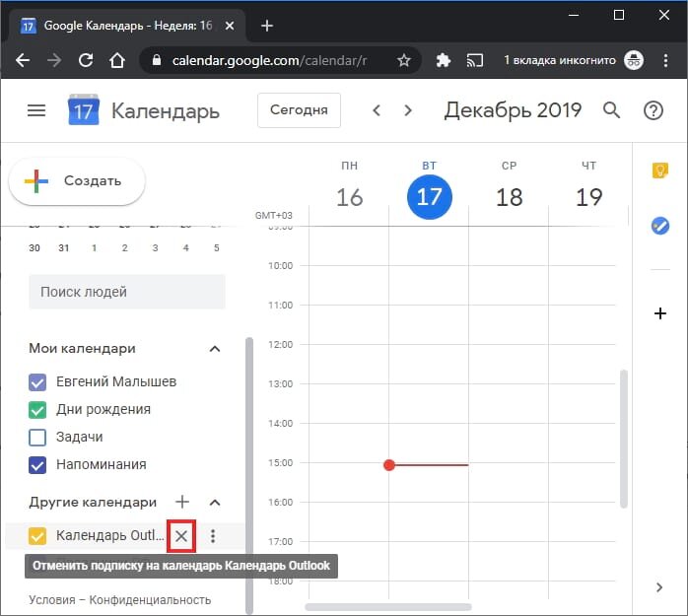The height and width of the screenshot is (616, 688).
Task: Enable the Задачи calendar checkbox
Action: pyautogui.click(x=37, y=438)
